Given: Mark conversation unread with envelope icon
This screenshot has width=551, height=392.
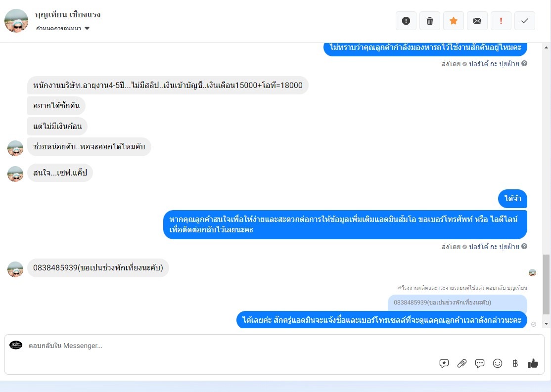Looking at the screenshot, I should (477, 21).
